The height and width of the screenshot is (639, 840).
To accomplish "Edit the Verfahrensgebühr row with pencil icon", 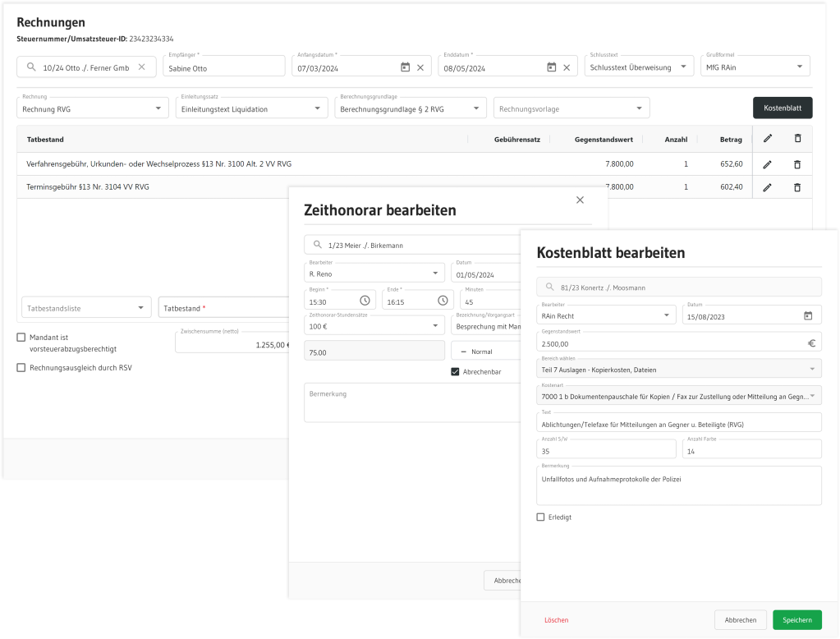I will 767,164.
